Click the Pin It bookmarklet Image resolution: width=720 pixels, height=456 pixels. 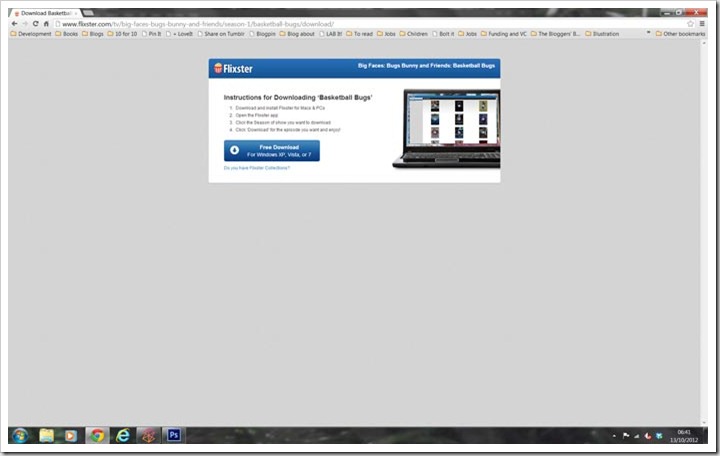152,34
